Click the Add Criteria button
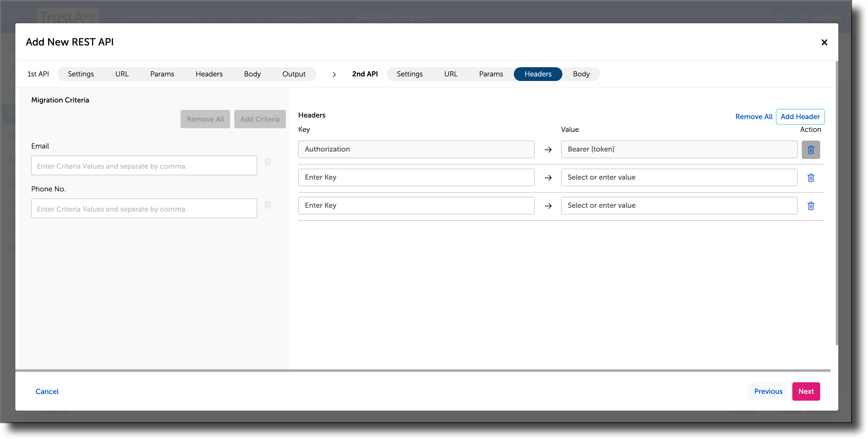Screen dimensions: 868x439 260,119
